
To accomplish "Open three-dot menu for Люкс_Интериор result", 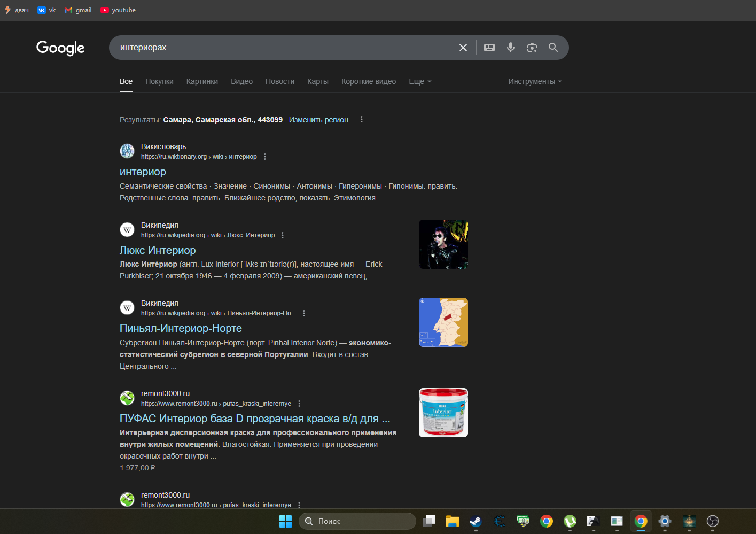I will (283, 235).
